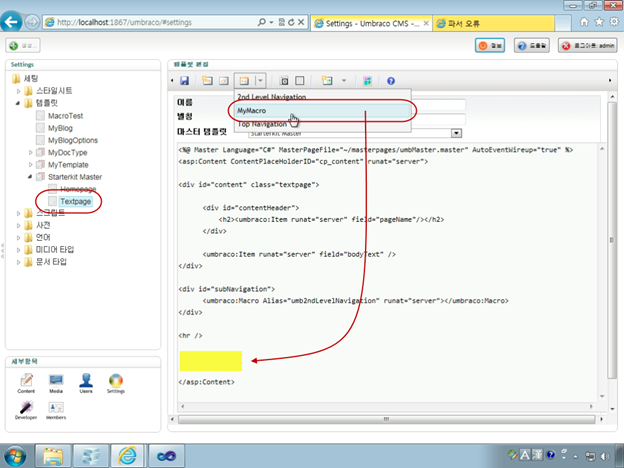Open the master template combo box
Image resolution: width=624 pixels, height=468 pixels.
coord(456,133)
